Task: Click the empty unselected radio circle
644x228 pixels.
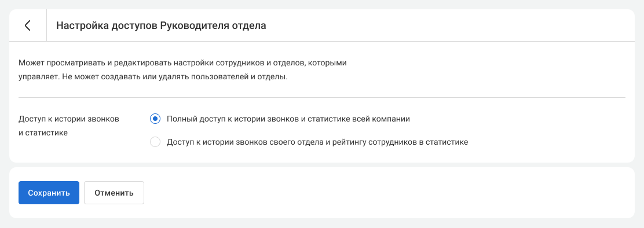Action: point(155,142)
